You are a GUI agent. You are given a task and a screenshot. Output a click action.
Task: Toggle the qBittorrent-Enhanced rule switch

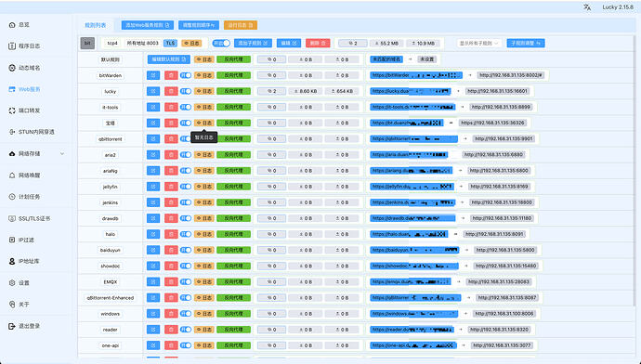click(186, 298)
